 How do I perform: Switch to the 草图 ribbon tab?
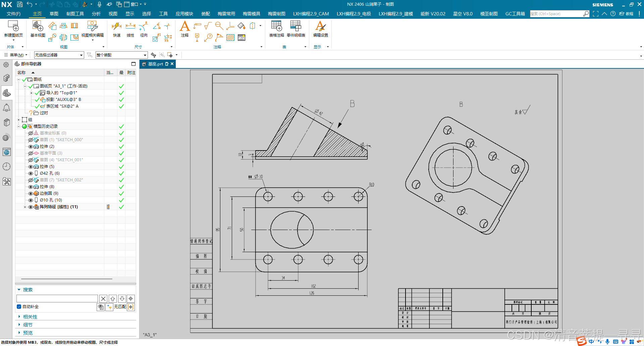click(x=54, y=14)
